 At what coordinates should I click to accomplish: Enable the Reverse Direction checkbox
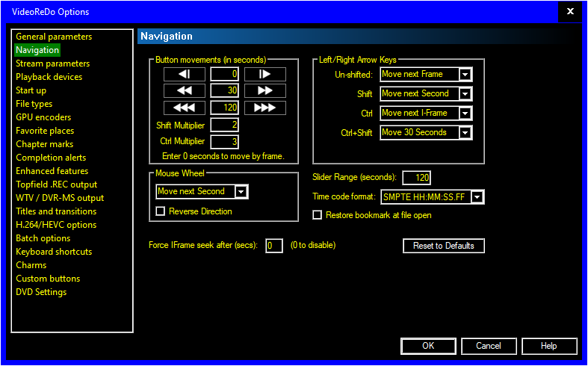(x=160, y=211)
